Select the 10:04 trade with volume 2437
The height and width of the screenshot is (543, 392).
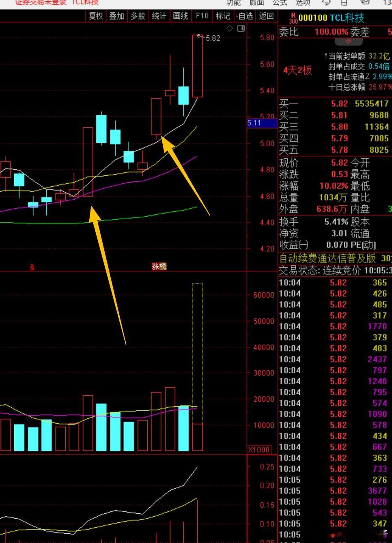click(x=335, y=359)
